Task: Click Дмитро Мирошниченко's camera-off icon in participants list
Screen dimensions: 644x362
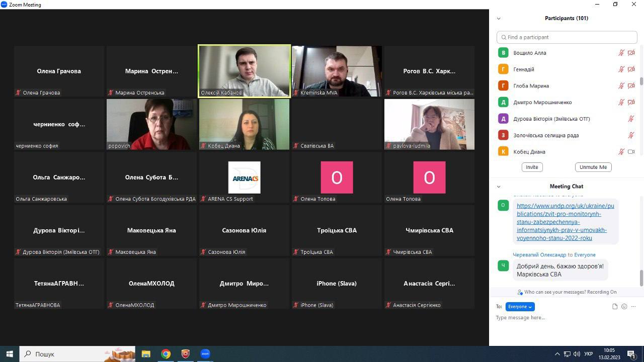Action: click(x=631, y=103)
